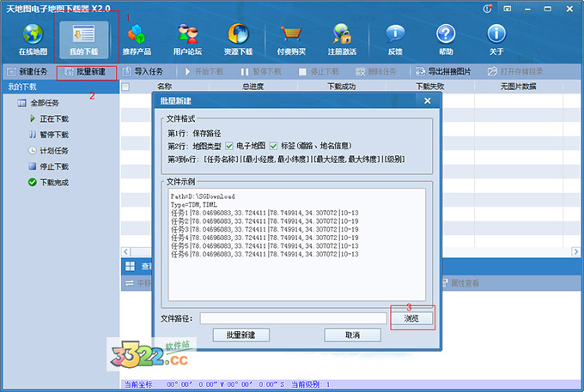584x392 pixels.
Task: Click the 批量新建 toolbar button
Action: click(85, 71)
